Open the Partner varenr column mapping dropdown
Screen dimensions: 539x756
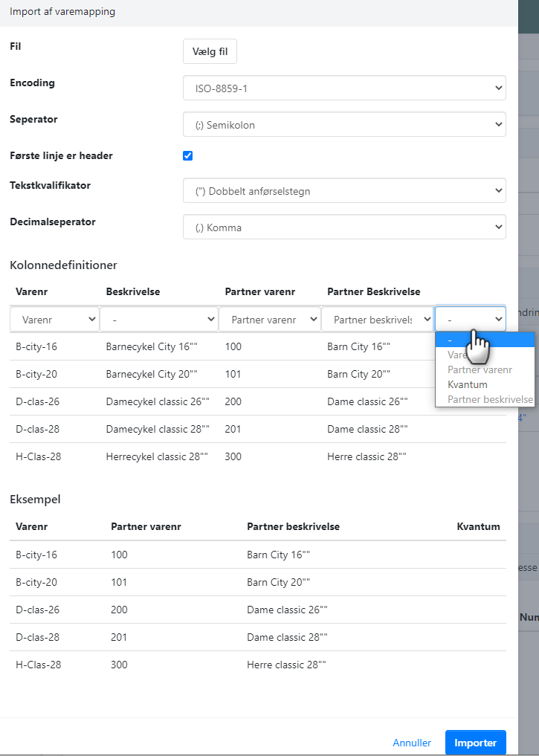tap(269, 320)
